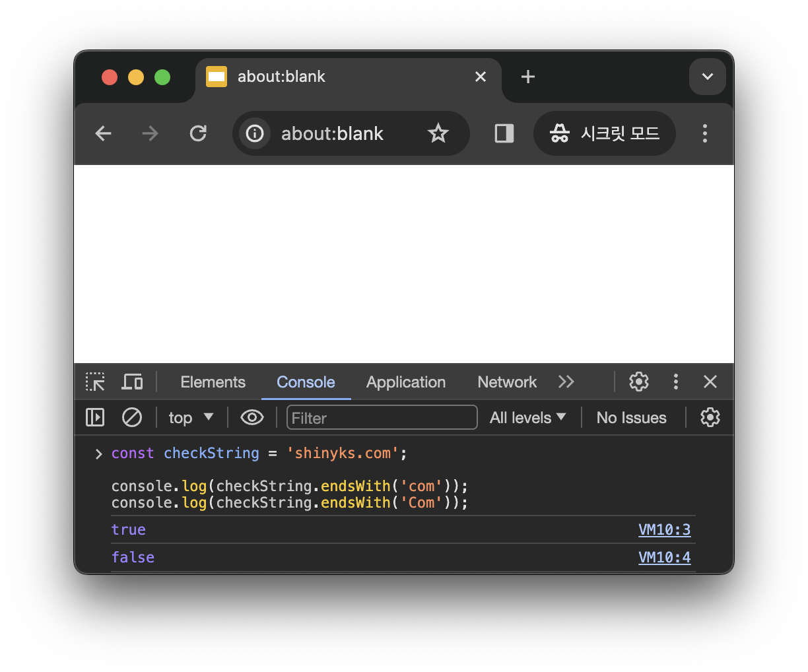
Task: Bookmark this page with the star icon
Action: [x=438, y=133]
